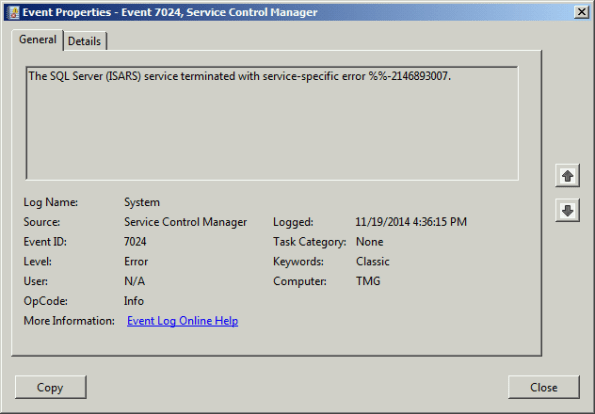Viewport: 595px width, 414px height.
Task: Select the General tab
Action: point(38,40)
